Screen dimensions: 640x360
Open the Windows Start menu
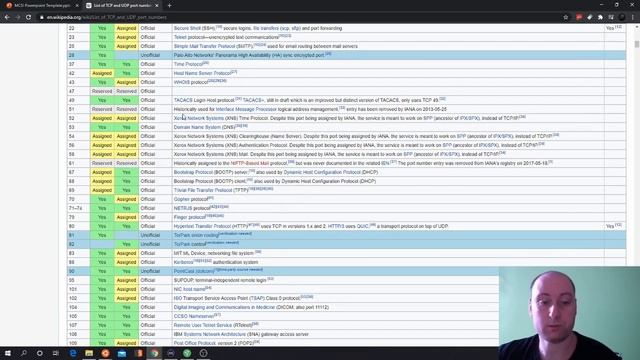7,353
